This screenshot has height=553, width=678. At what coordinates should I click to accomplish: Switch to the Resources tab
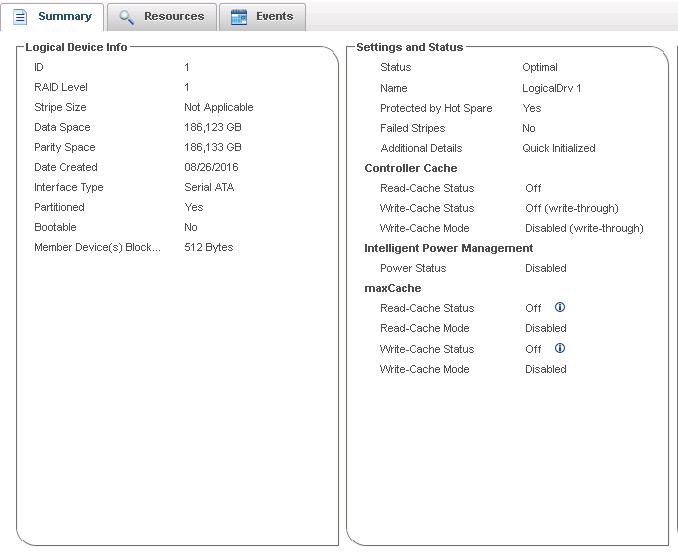173,17
